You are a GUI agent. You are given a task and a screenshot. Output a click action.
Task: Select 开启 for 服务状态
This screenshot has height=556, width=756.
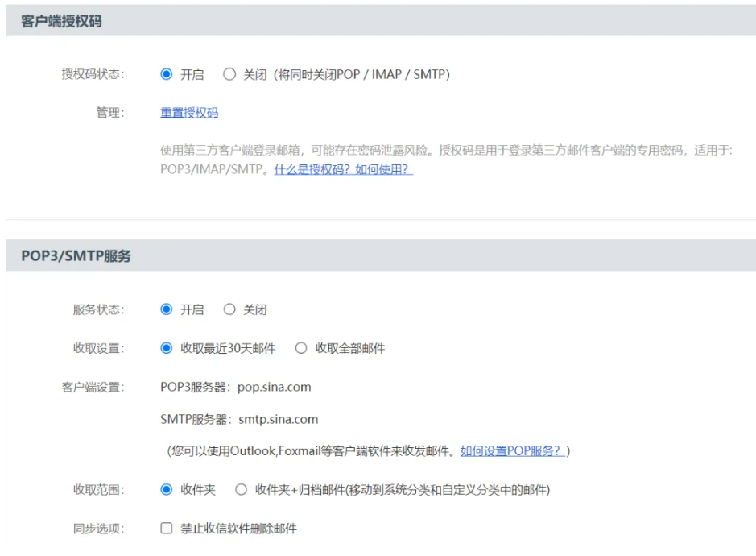(167, 309)
